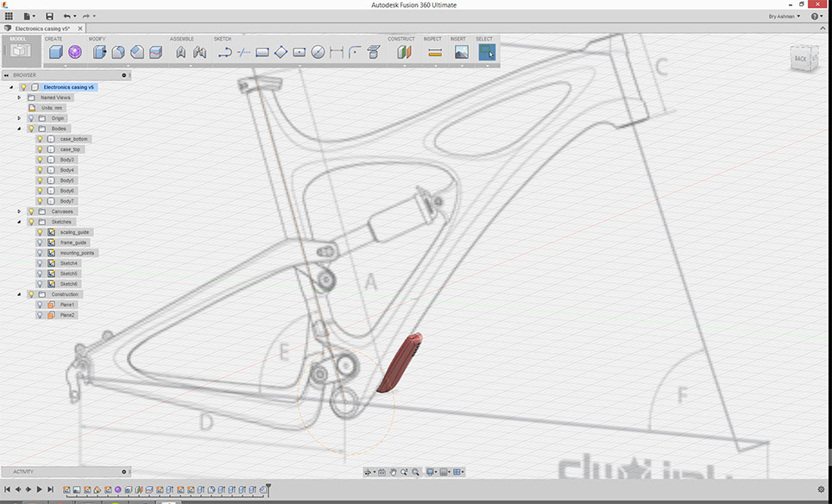Click the second Assemble tool icon

coord(199,52)
